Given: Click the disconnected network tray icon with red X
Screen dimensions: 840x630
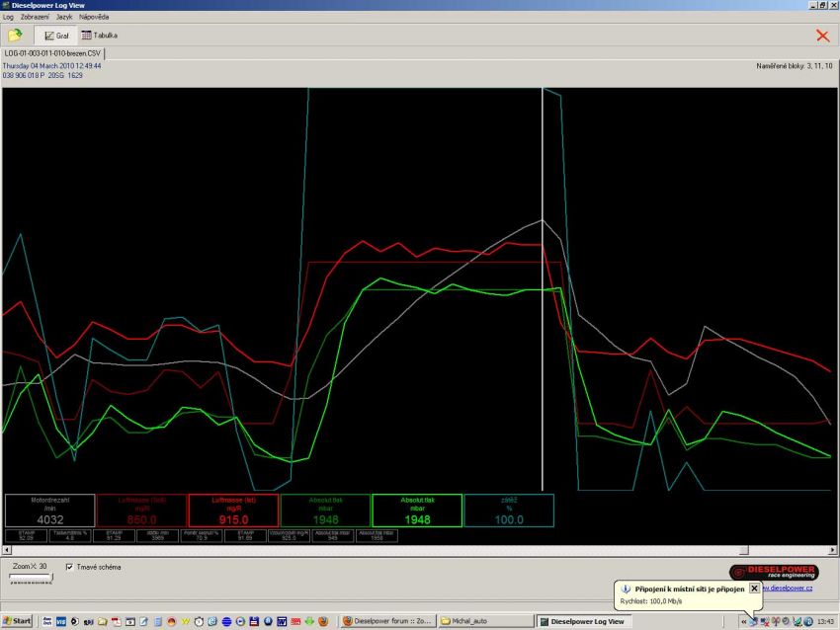Looking at the screenshot, I should tap(765, 621).
